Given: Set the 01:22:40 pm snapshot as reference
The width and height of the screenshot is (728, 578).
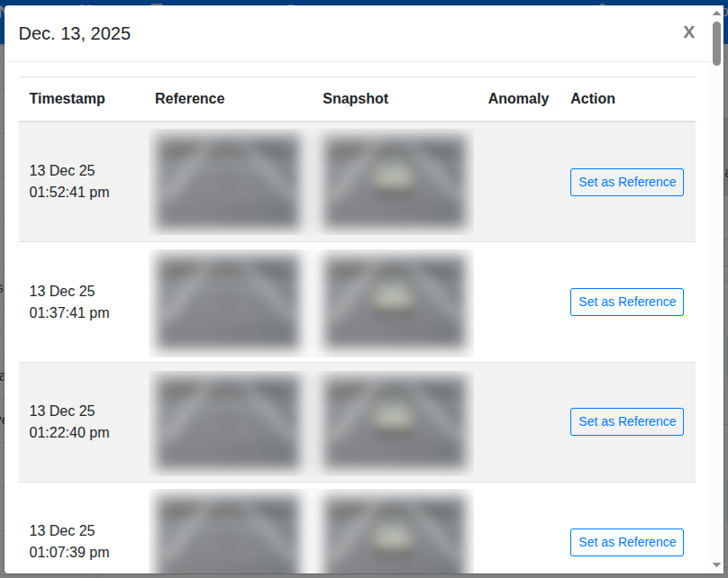Looking at the screenshot, I should (x=626, y=421).
